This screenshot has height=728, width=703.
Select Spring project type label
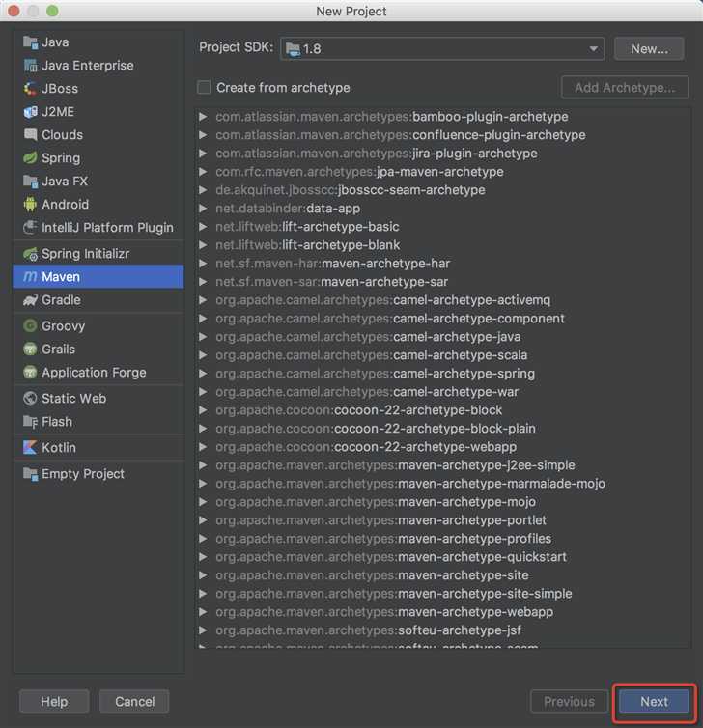(x=61, y=158)
